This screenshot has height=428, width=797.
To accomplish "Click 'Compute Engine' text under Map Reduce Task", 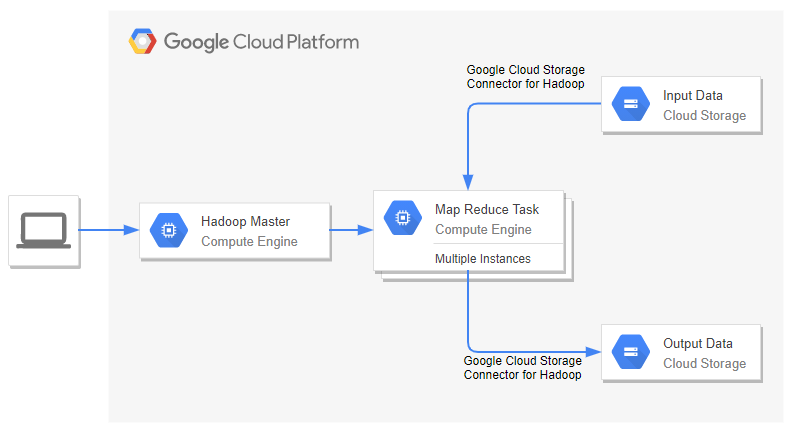I will point(483,230).
